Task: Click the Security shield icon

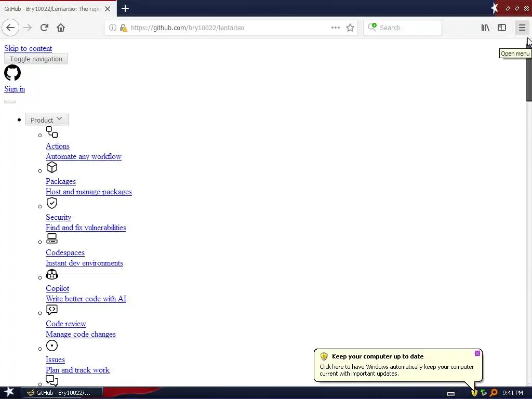Action: pos(52,203)
